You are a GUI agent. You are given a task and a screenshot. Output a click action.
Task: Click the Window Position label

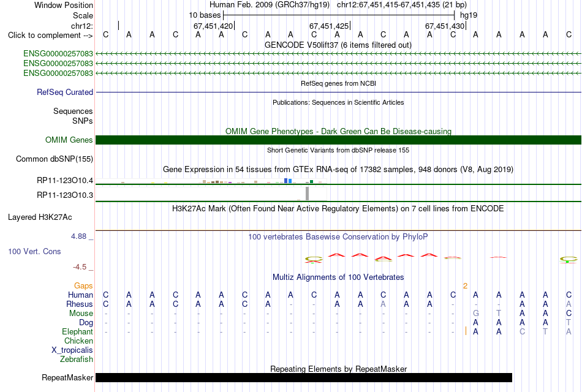point(64,5)
